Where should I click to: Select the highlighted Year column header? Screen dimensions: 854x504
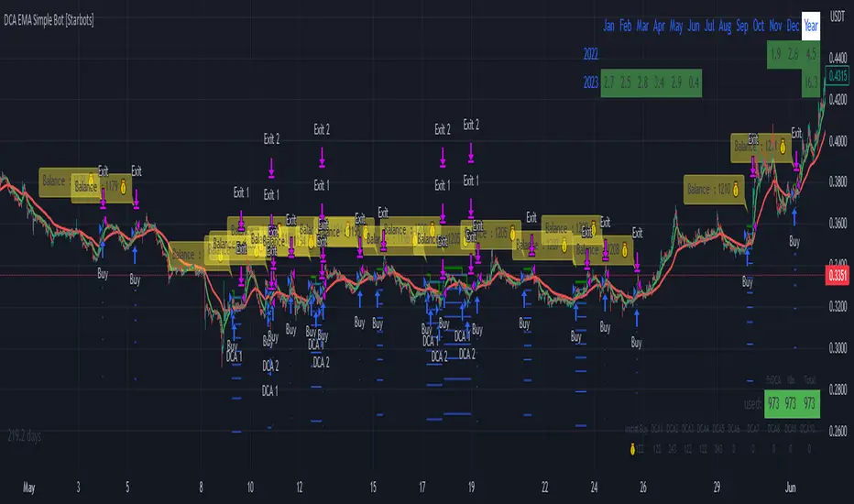click(810, 27)
